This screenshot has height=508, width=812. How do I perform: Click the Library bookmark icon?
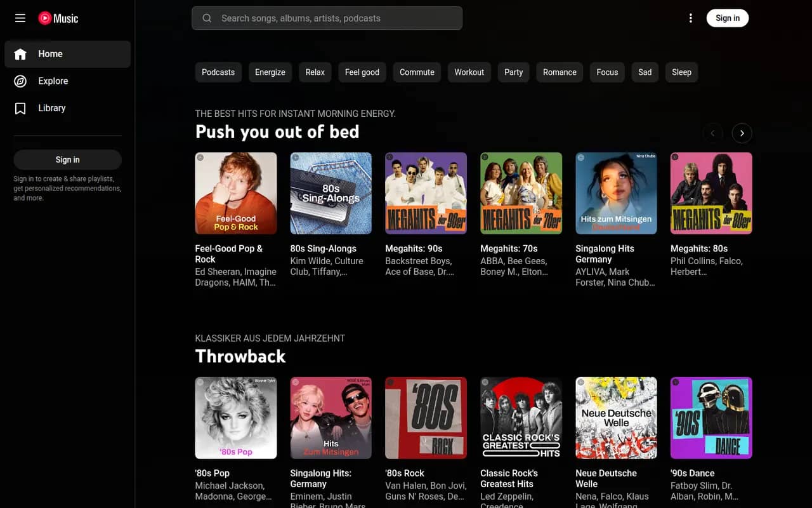(x=20, y=109)
